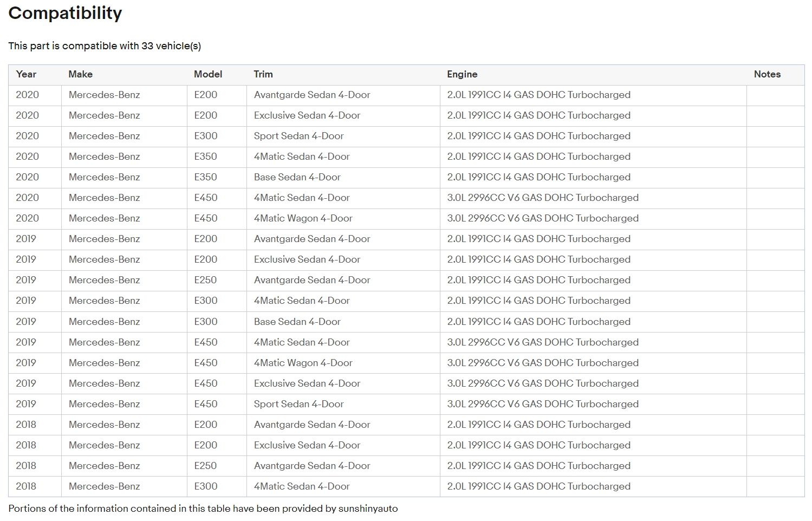Select the 2019 E300 Base Sedan trim cell
The height and width of the screenshot is (521, 812).
(x=297, y=322)
